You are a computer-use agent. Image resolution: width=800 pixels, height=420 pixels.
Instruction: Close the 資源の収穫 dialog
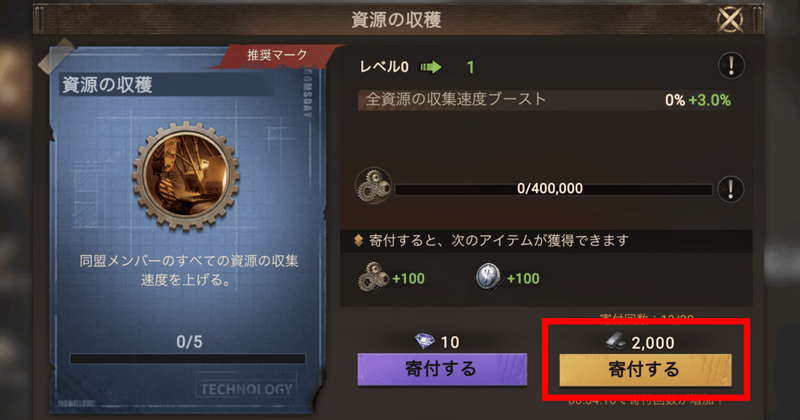[730, 19]
